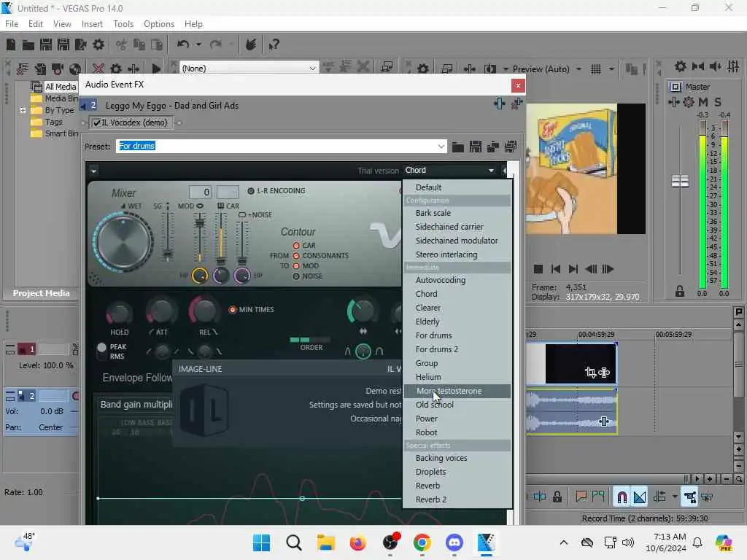Image resolution: width=747 pixels, height=560 pixels.
Task: Open the Preset dropdown showing For drums
Action: (441, 146)
